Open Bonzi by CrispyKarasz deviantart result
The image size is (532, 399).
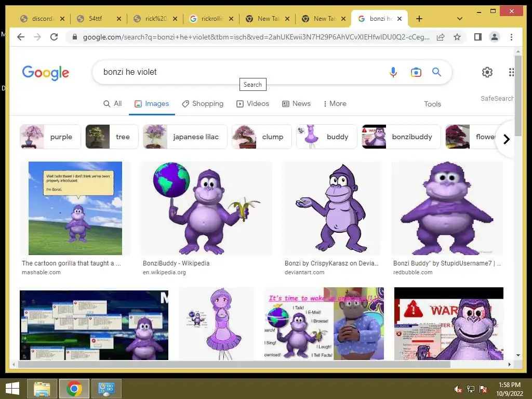(331, 263)
